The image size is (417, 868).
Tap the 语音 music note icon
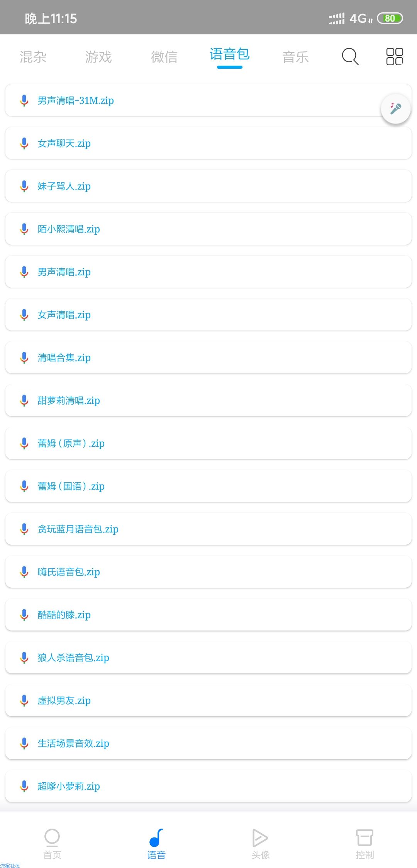click(156, 838)
